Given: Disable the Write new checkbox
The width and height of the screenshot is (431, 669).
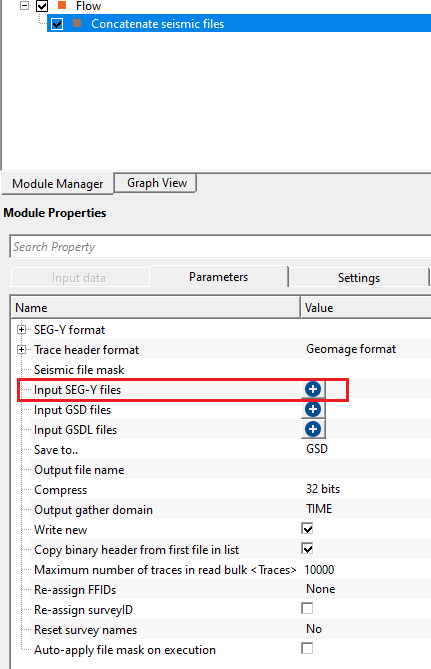Looking at the screenshot, I should coord(307,529).
